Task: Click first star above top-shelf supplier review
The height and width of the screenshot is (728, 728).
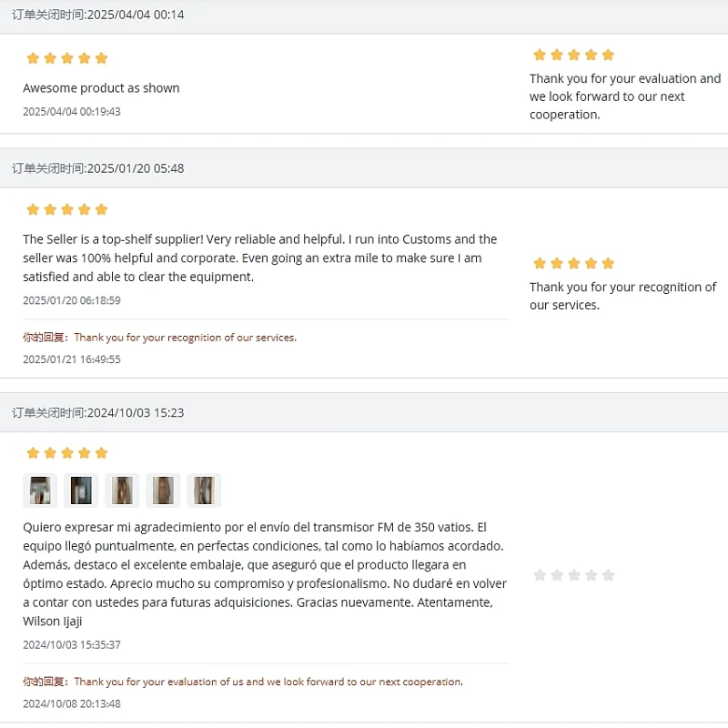Action: pos(33,209)
